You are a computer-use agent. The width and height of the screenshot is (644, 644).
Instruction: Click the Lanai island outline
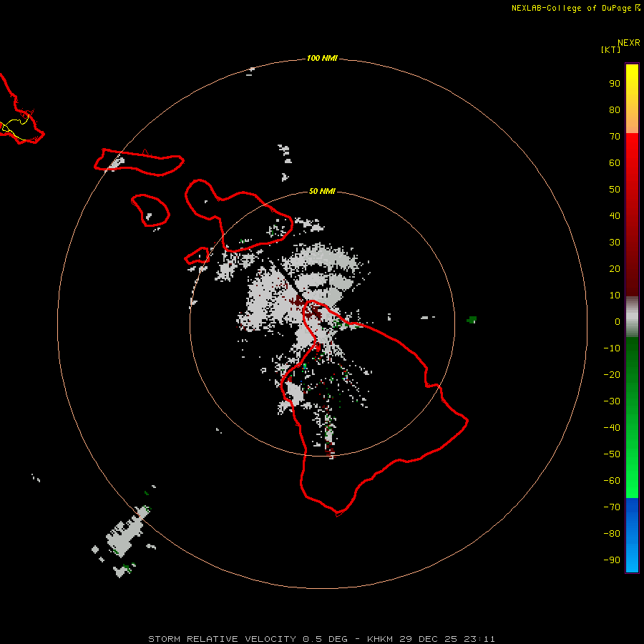pyautogui.click(x=150, y=210)
